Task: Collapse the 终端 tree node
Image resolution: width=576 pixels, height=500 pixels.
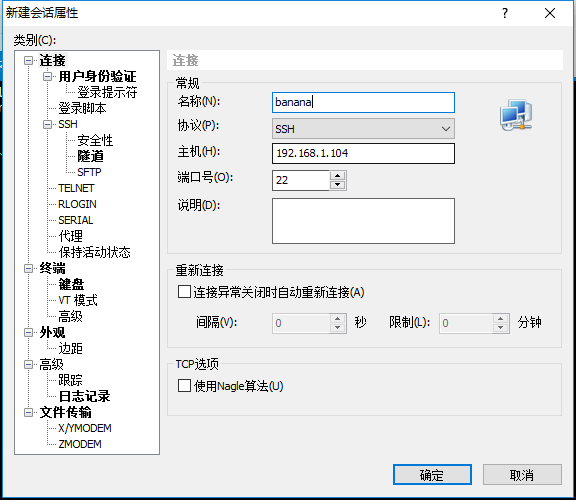Action: point(28,269)
